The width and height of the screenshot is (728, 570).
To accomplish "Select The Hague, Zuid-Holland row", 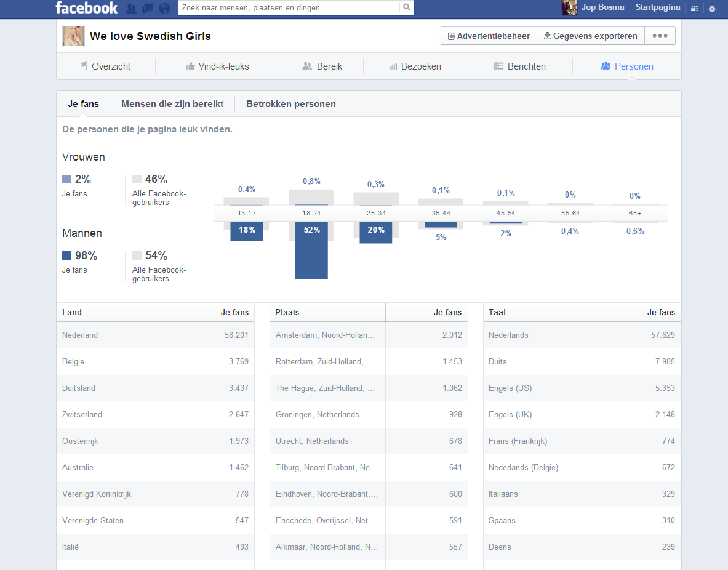I will [369, 388].
